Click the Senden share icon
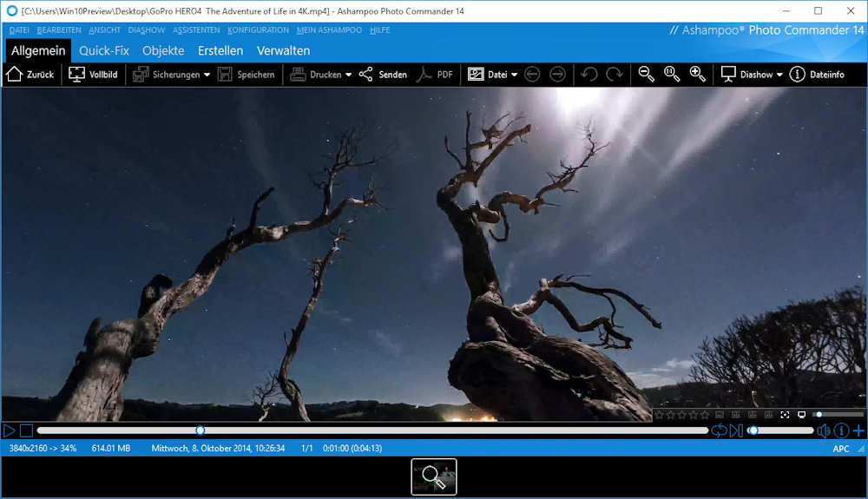 [383, 75]
